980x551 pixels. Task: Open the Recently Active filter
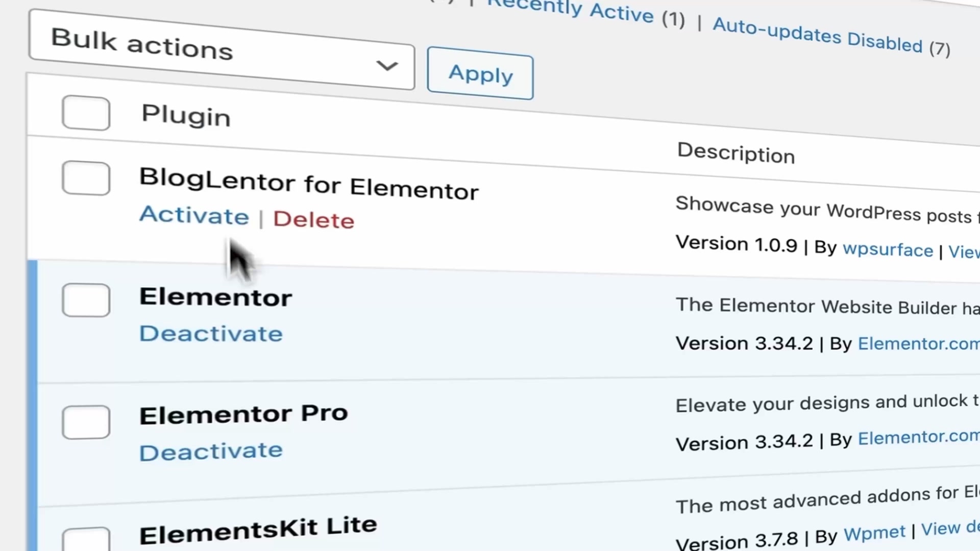coord(585,10)
